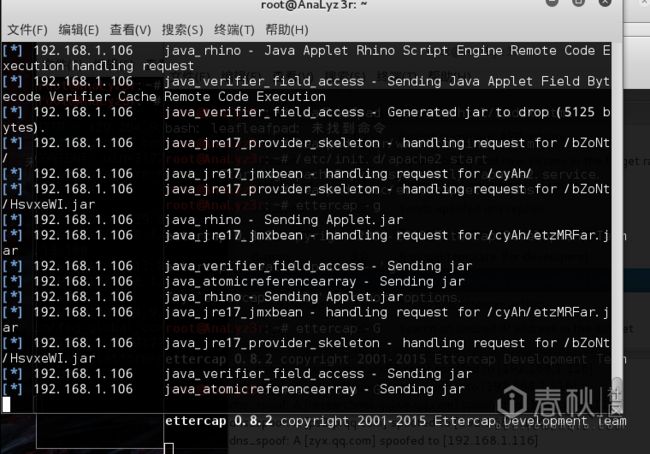Viewport: 650px width, 454px height.
Task: Click the bold 'ettercap 0.8.2 copyright' line
Action: click(x=395, y=421)
